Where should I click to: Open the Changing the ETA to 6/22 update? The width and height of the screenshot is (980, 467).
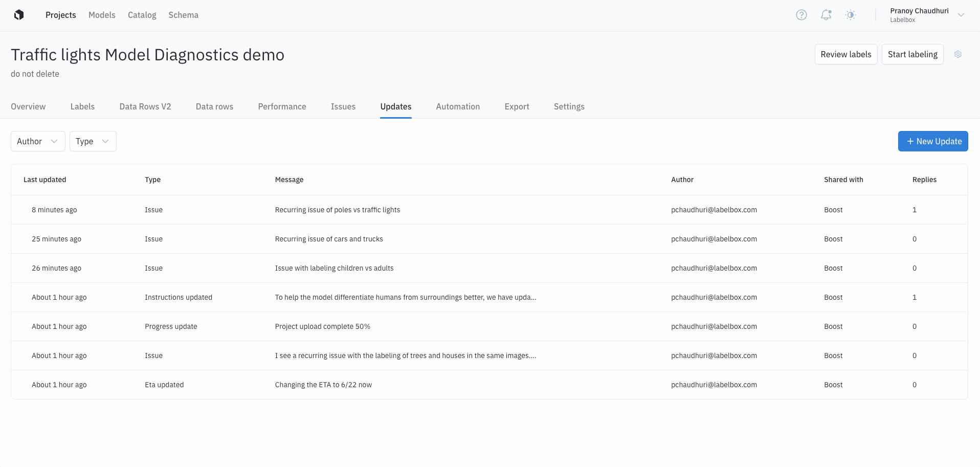pyautogui.click(x=489, y=385)
